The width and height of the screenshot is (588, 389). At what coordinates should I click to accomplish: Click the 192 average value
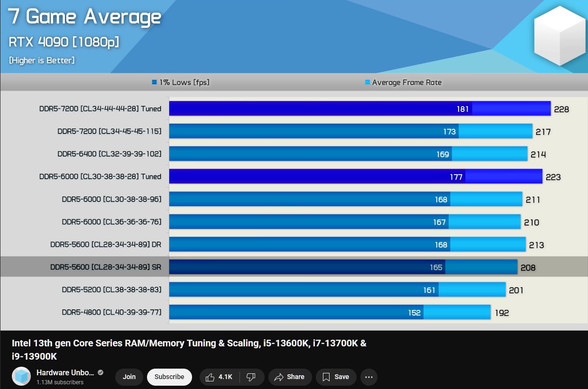coord(502,313)
